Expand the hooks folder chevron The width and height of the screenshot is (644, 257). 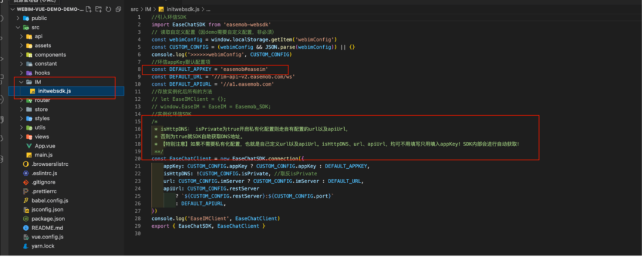(x=22, y=73)
